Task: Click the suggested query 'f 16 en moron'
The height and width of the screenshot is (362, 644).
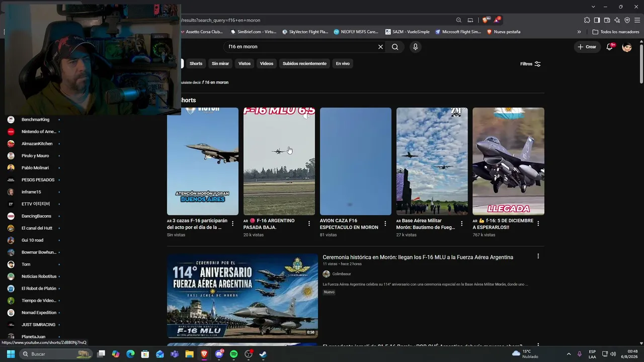Action: 215,82
